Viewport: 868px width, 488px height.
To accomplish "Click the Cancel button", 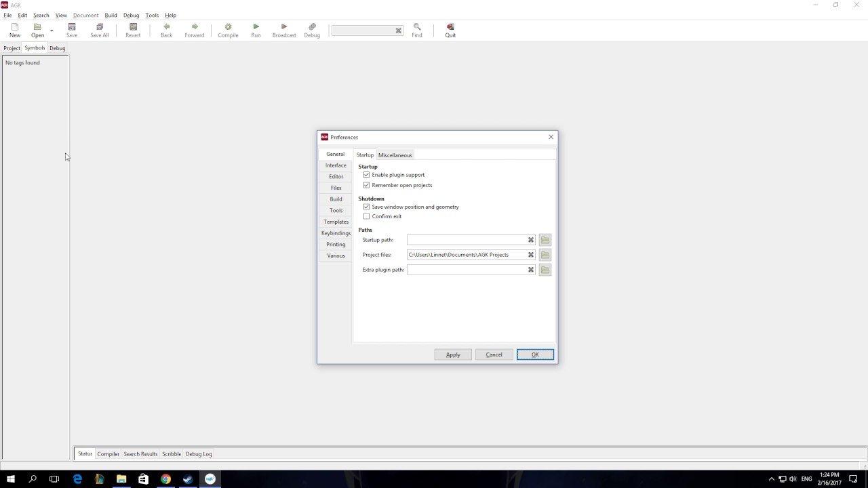I will pyautogui.click(x=494, y=354).
